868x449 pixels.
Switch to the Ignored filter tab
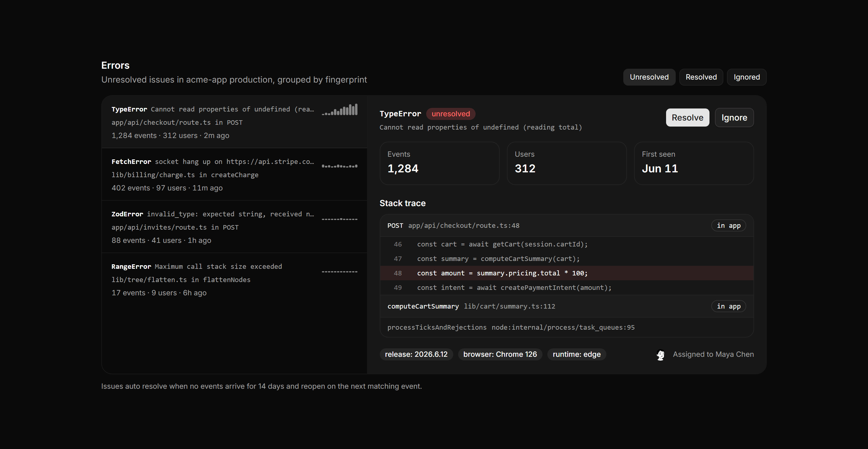pyautogui.click(x=747, y=77)
